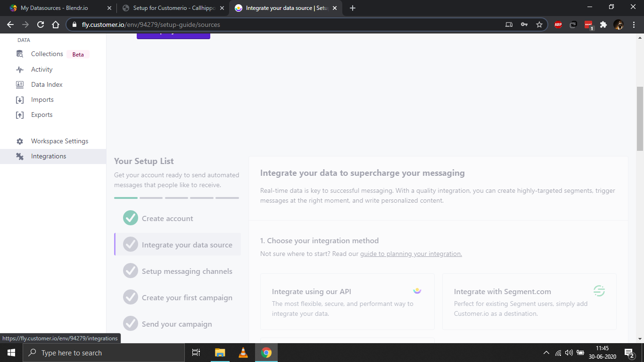The height and width of the screenshot is (362, 644).
Task: Click the Data Index icon
Action: click(20, 84)
